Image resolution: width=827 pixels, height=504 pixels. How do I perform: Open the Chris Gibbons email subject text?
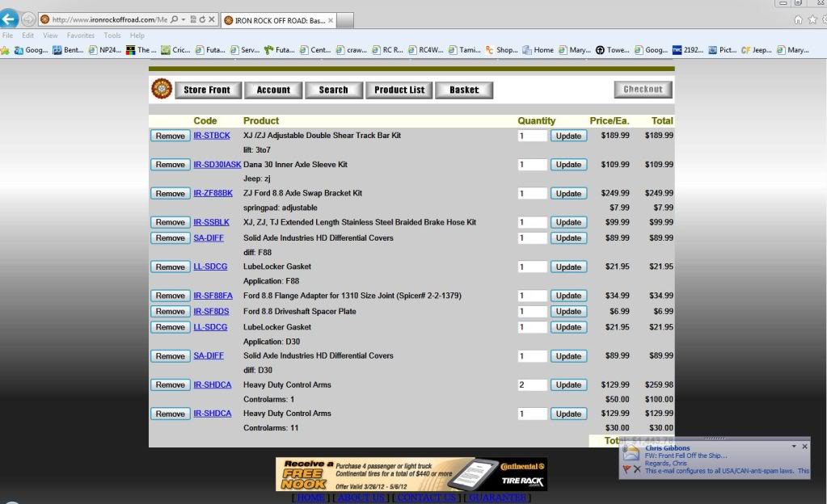coord(686,456)
